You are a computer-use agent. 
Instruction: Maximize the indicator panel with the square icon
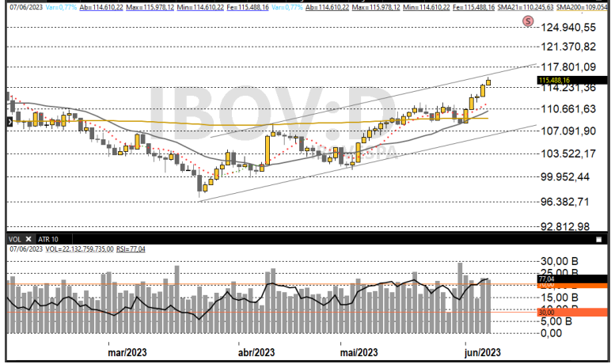(x=599, y=239)
